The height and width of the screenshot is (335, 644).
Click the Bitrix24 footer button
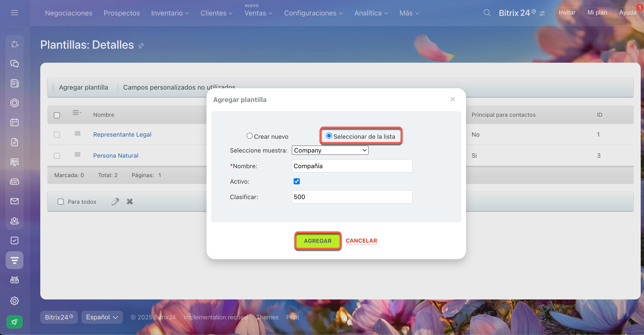tap(59, 317)
